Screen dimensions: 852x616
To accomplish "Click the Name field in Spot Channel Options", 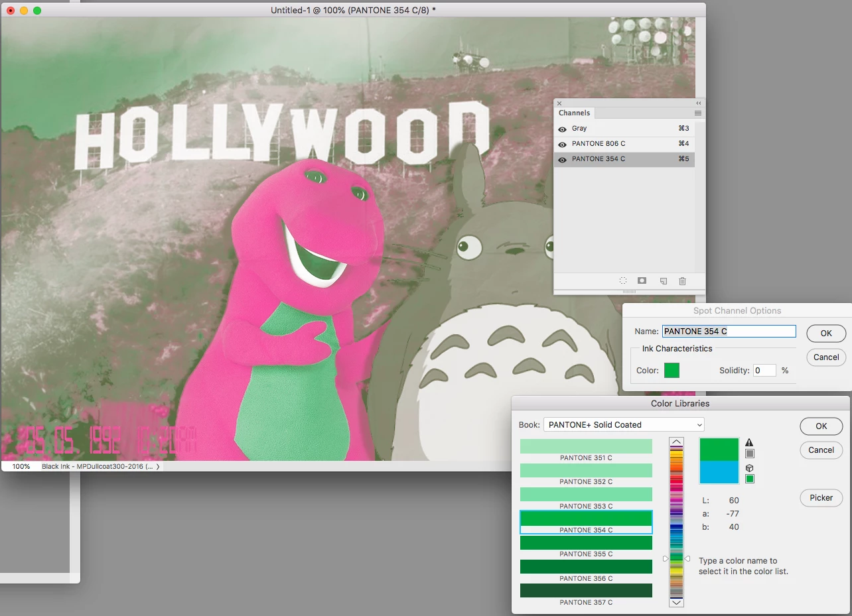I will point(729,332).
